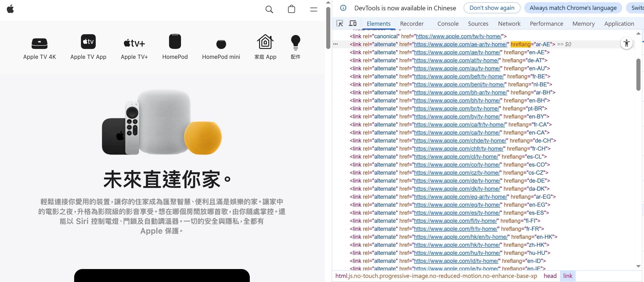
Task: Select the head breadcrumb element
Action: 550,276
